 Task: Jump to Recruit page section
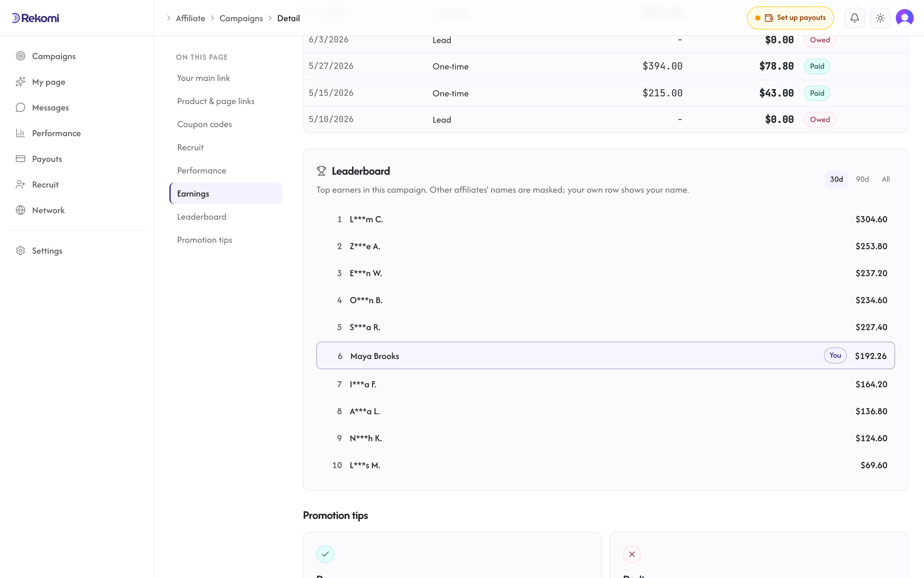click(x=226, y=148)
